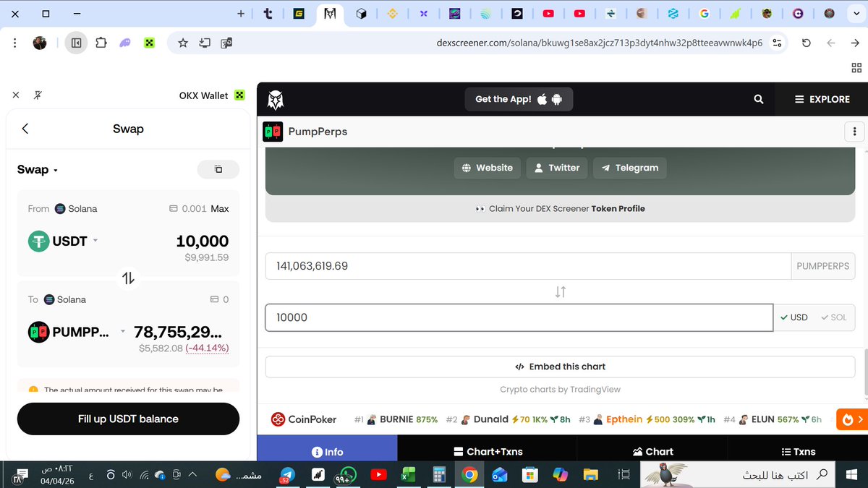Click the USDT amount 10,000 in swap
The width and height of the screenshot is (868, 488).
click(202, 241)
